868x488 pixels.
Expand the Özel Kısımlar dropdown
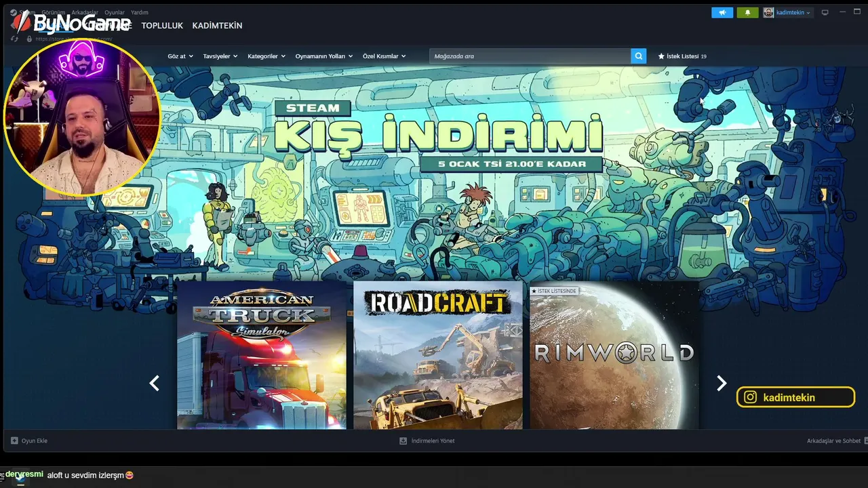point(384,56)
